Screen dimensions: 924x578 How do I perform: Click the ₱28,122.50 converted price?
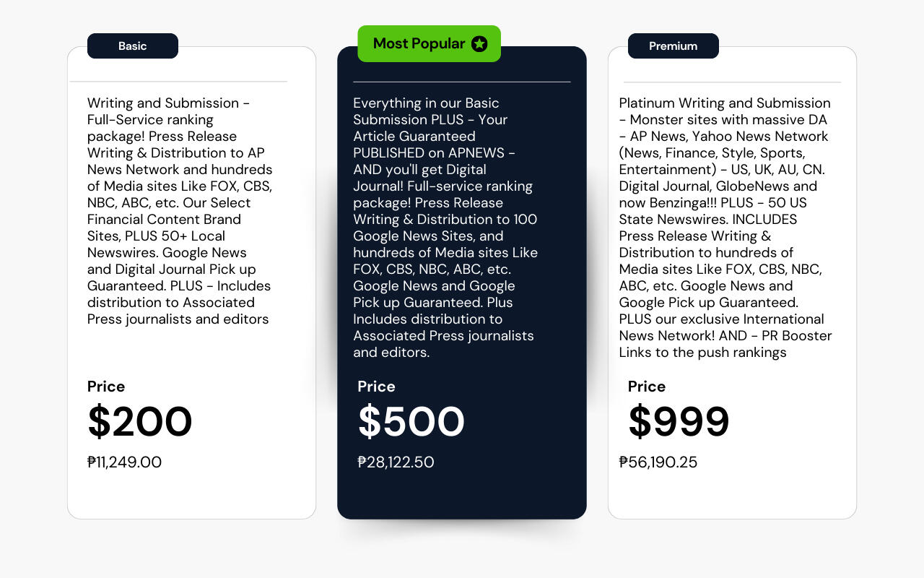396,462
